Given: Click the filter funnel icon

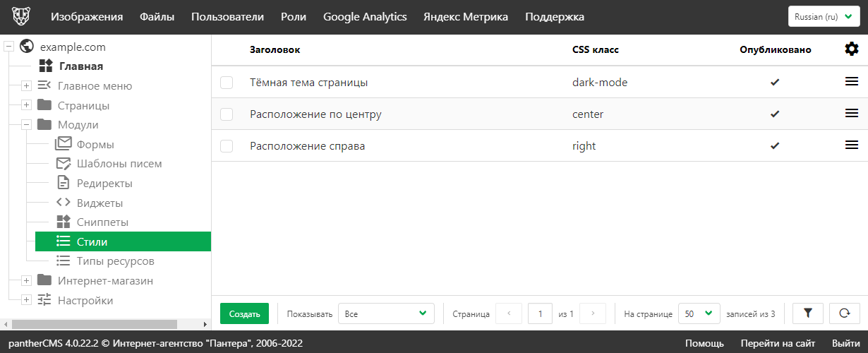Looking at the screenshot, I should (x=808, y=313).
